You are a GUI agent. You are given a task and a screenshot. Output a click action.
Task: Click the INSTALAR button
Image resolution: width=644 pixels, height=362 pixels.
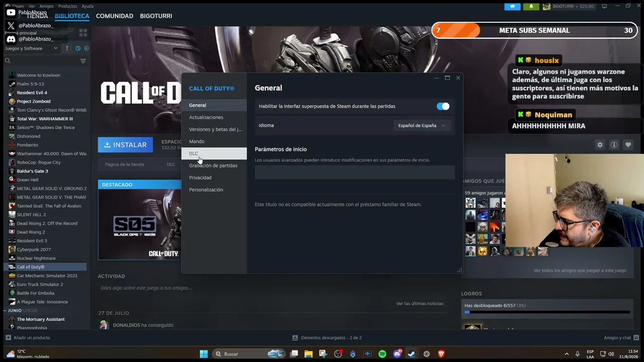pyautogui.click(x=125, y=145)
